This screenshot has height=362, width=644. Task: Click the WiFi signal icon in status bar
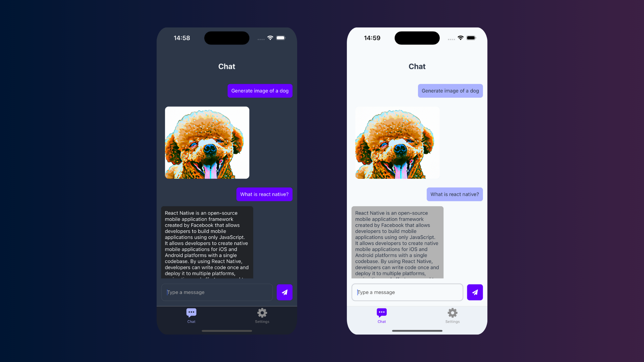(x=270, y=38)
